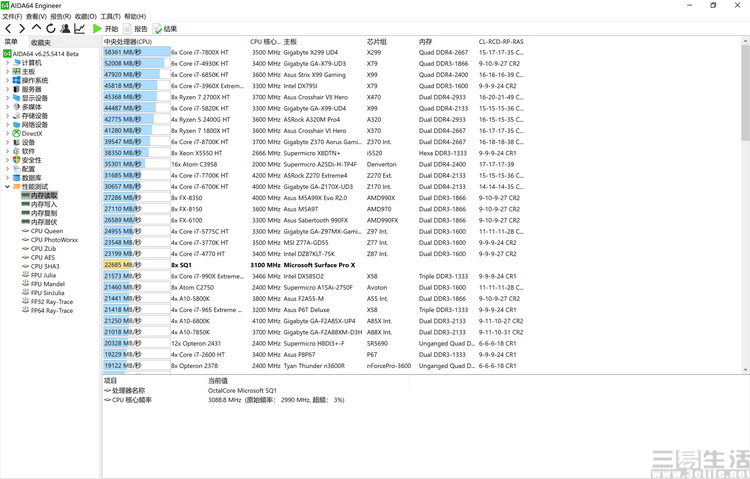Select the FPU Julia benchmark icon
The height and width of the screenshot is (479, 750).
(x=26, y=275)
